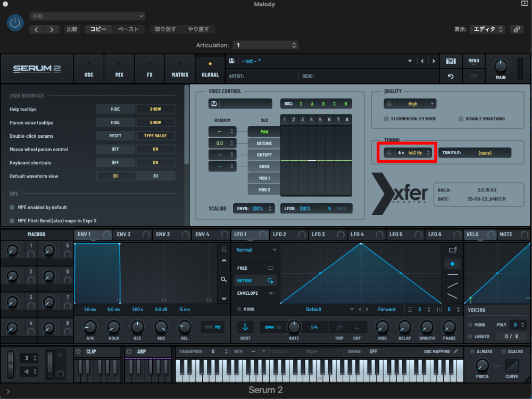This screenshot has height=399, width=532.
Task: Check the Always portamento option
Action: 472,352
